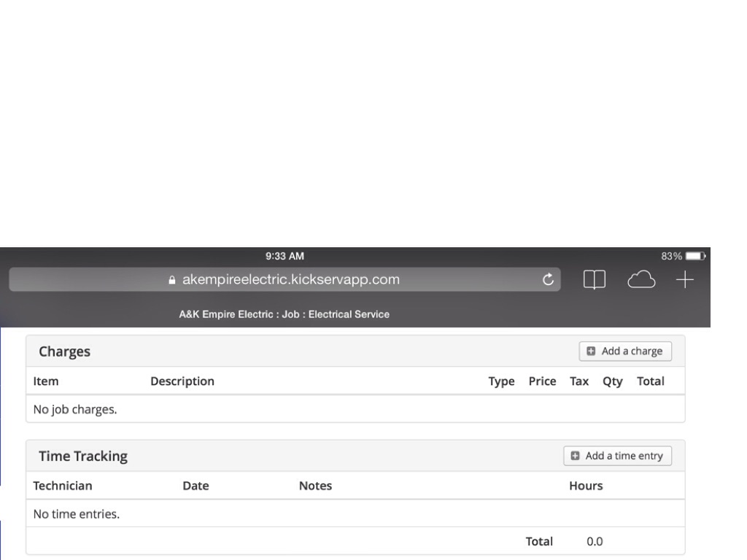Click the Charges section header
This screenshot has width=747, height=560.
pyautogui.click(x=65, y=351)
